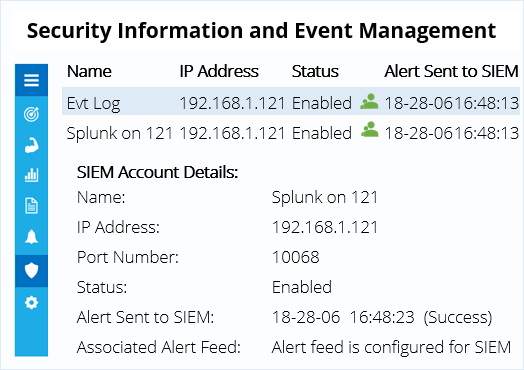Screen dimensions: 524x370
Task: Select the shield security sidebar icon
Action: point(31,270)
